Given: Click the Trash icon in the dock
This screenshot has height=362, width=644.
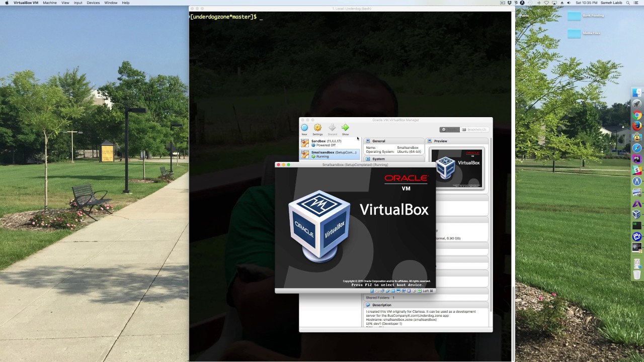Looking at the screenshot, I should tap(637, 275).
